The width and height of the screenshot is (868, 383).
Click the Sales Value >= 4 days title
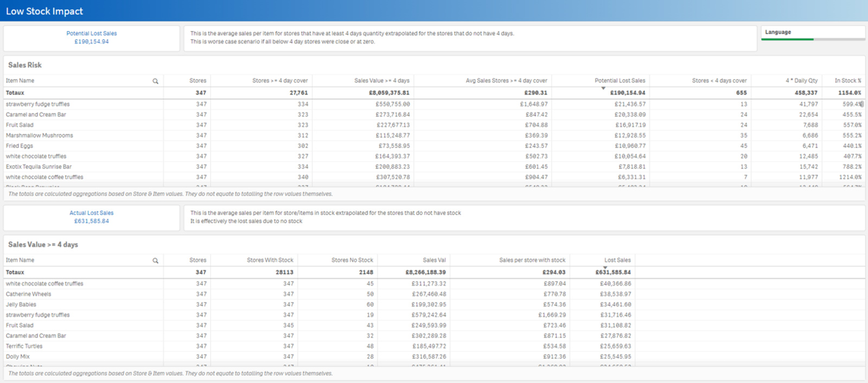click(x=43, y=245)
